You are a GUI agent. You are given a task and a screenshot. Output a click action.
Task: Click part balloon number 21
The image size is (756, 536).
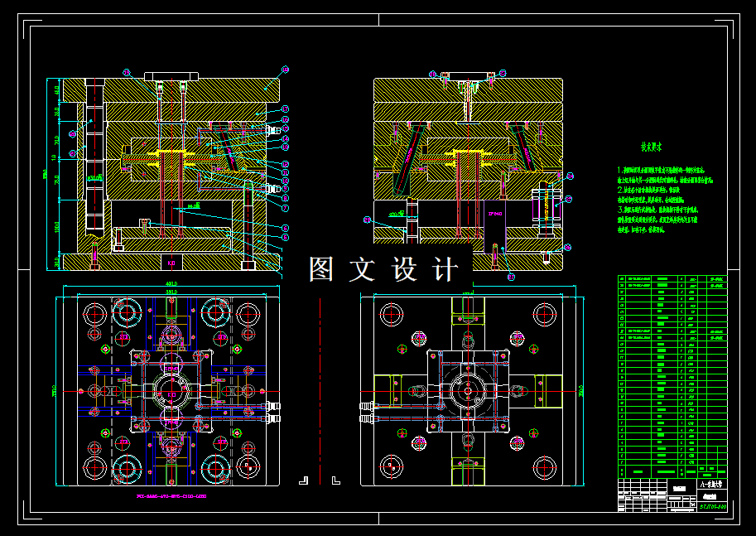[72, 153]
